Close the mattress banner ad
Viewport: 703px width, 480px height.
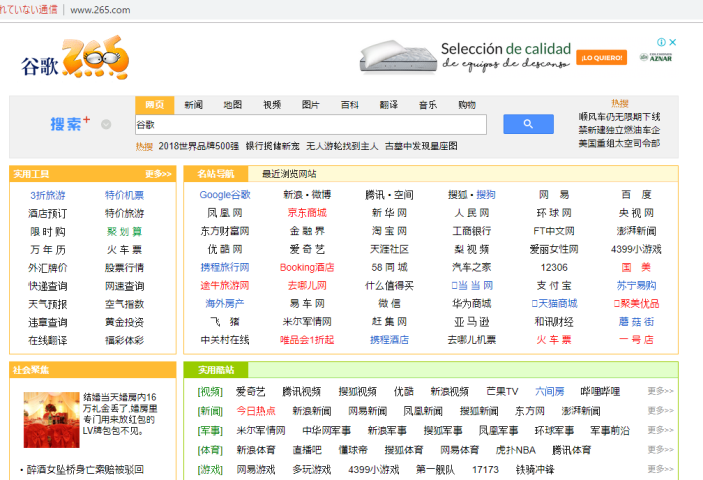673,42
